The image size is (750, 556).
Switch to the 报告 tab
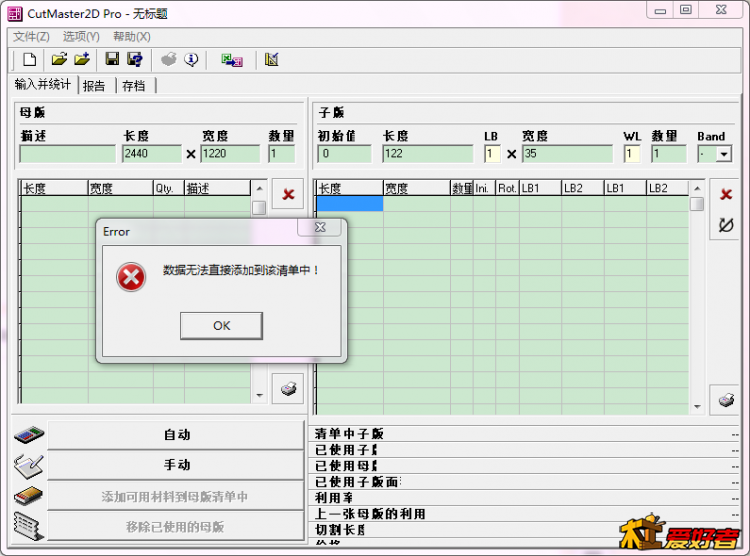tap(94, 86)
